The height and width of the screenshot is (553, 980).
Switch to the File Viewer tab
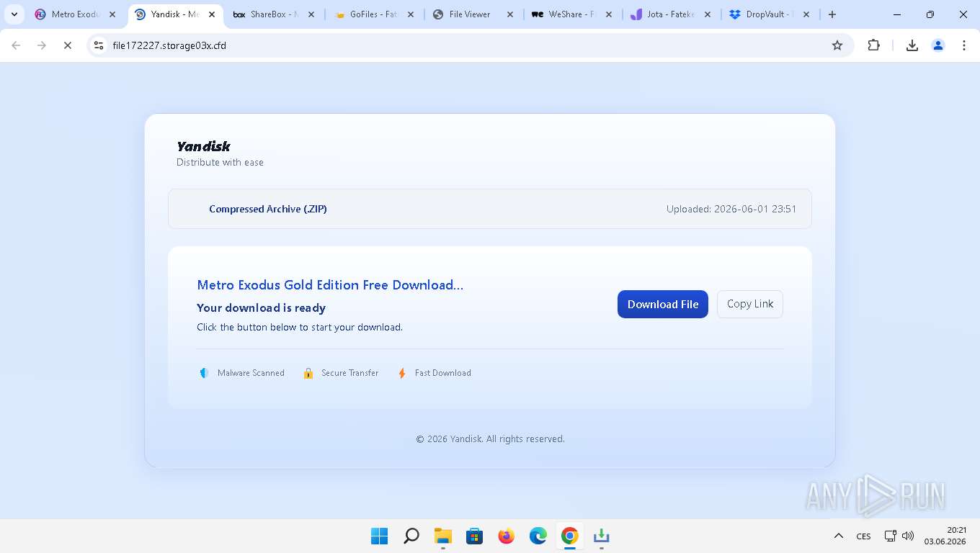coord(469,14)
